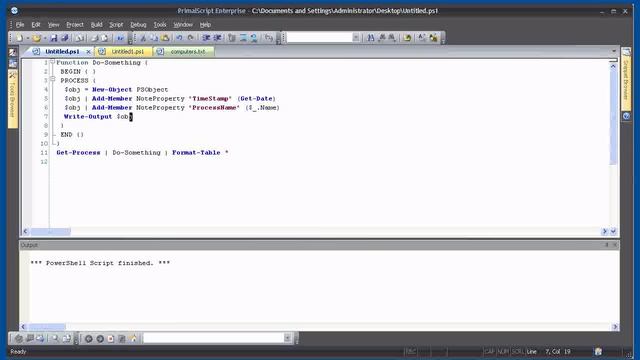The height and width of the screenshot is (360, 640).
Task: Click the Outdent lines icon
Action: pyautogui.click(x=218, y=38)
